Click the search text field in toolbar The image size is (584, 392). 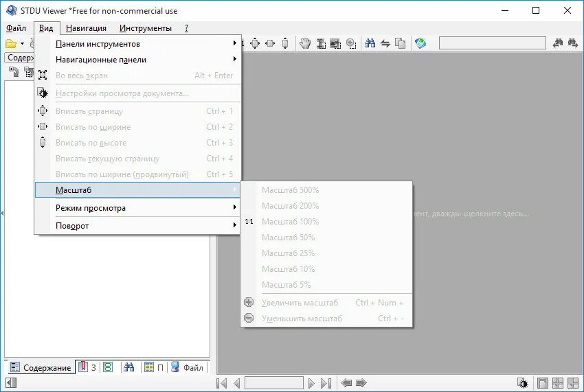tap(493, 43)
